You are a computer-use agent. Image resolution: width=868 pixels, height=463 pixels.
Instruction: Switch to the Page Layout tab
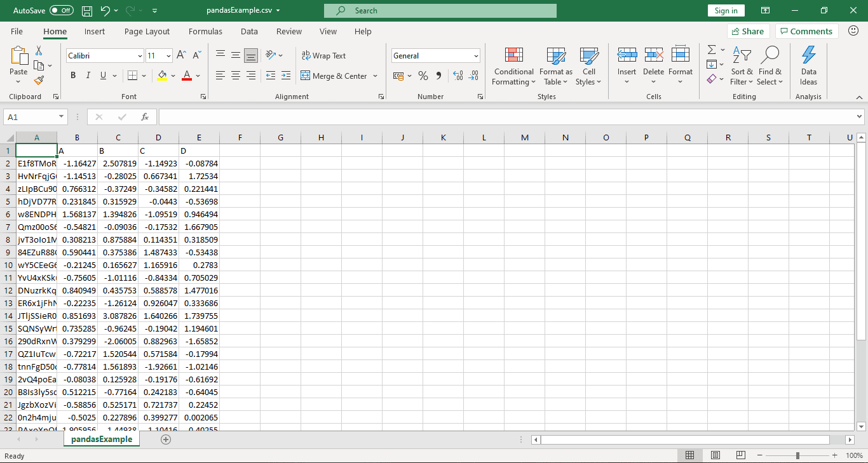(147, 31)
